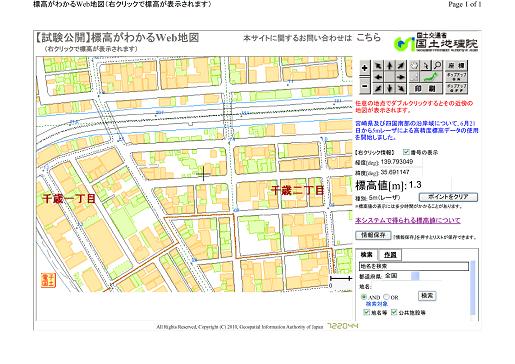Zoom in with the plus button
Image resolution: width=515 pixels, height=364 pixels.
(x=364, y=68)
